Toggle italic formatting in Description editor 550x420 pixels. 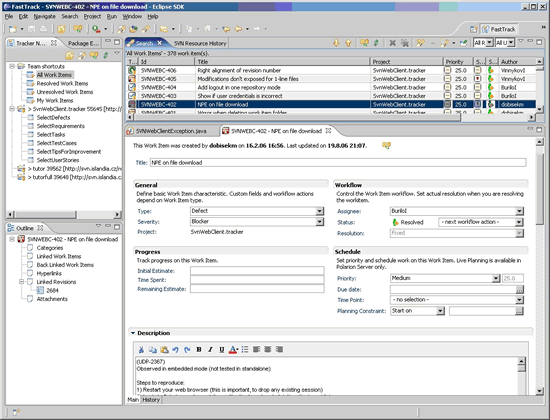tap(210, 349)
